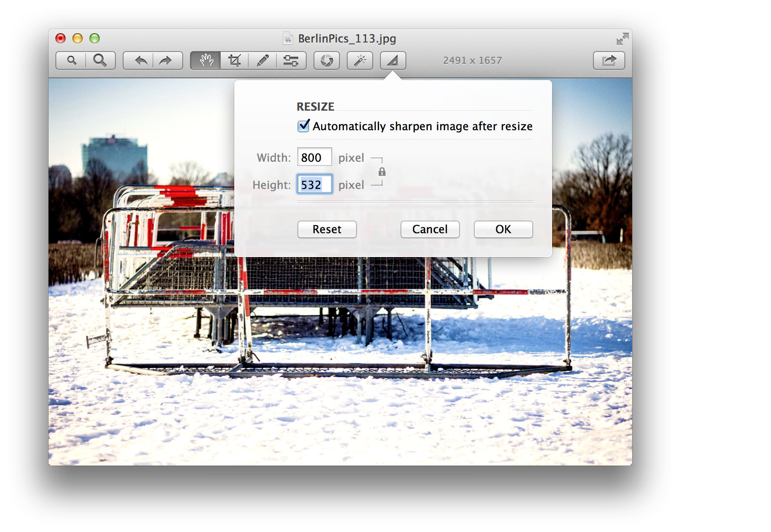
Task: Close the window with red button
Action: click(x=60, y=38)
